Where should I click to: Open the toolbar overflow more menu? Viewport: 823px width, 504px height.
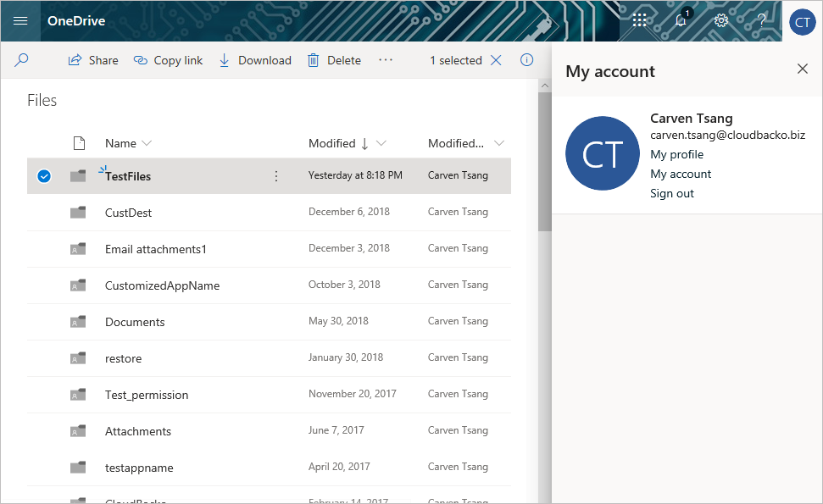(x=386, y=60)
